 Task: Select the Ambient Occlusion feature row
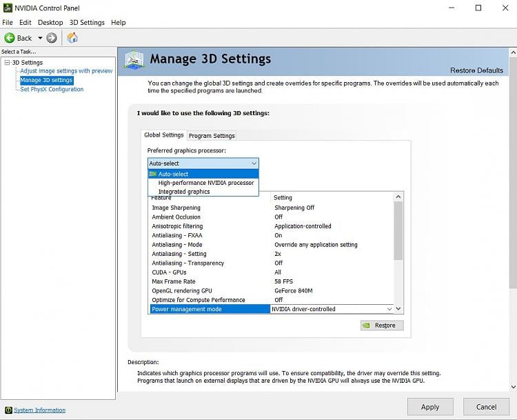(x=272, y=217)
